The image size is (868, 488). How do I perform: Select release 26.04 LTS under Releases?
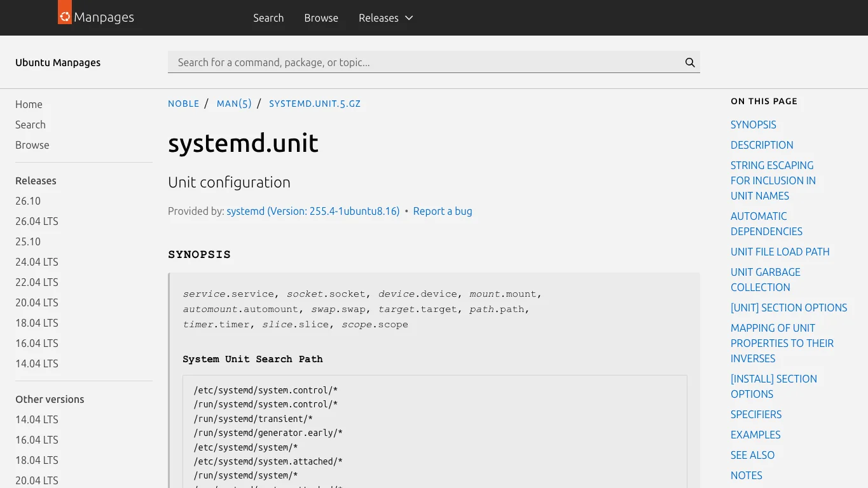point(37,221)
